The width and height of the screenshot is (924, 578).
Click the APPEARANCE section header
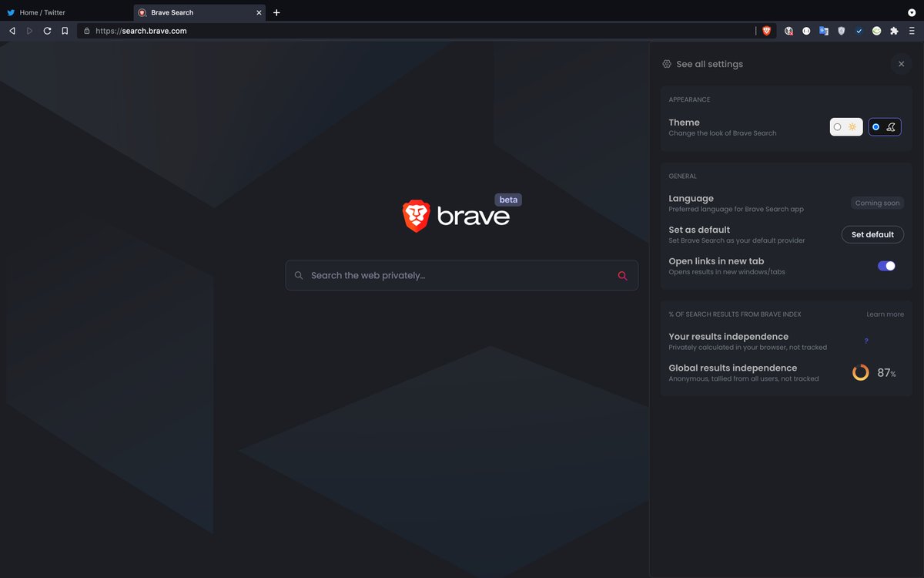[x=689, y=99]
